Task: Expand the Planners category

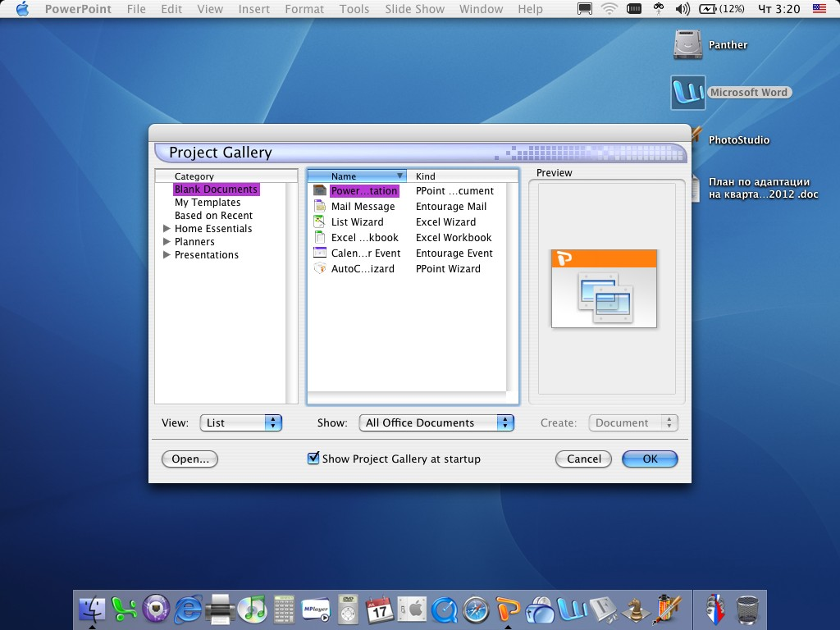Action: tap(167, 242)
